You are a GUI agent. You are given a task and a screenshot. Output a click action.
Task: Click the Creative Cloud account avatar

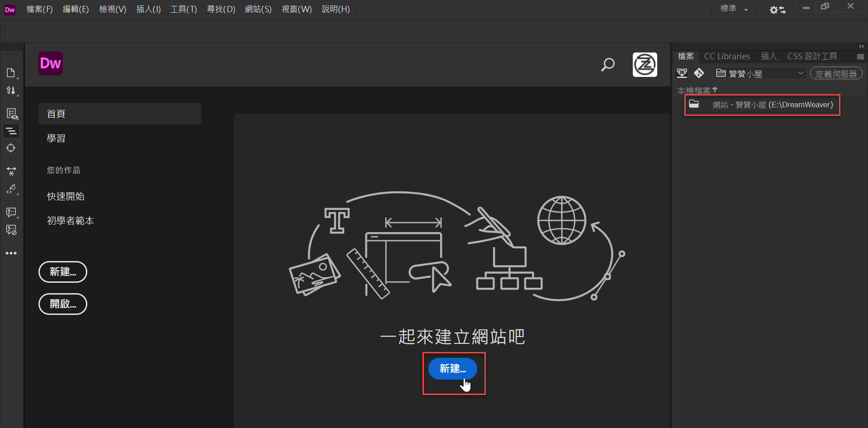click(x=645, y=65)
